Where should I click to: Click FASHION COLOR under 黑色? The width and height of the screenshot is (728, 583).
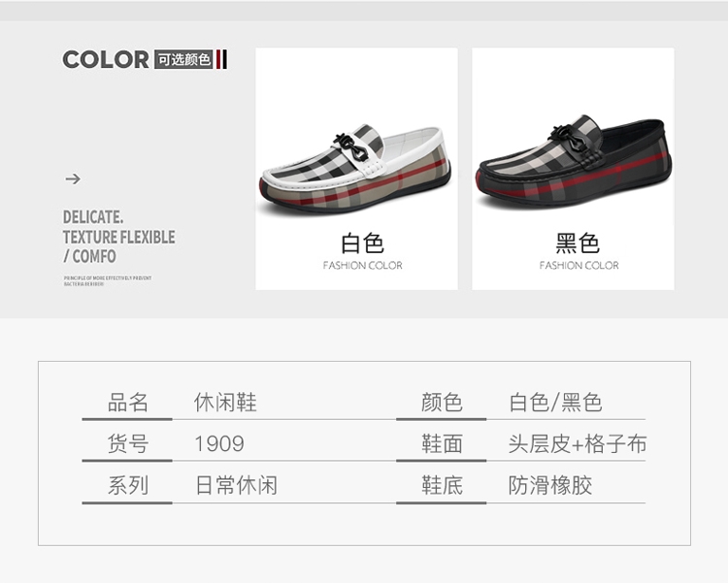[579, 266]
